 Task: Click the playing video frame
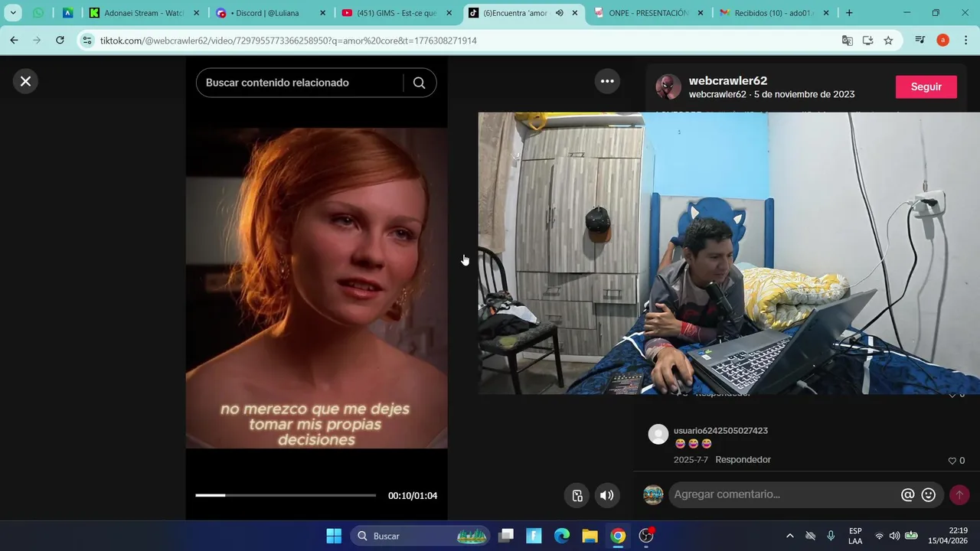(316, 288)
